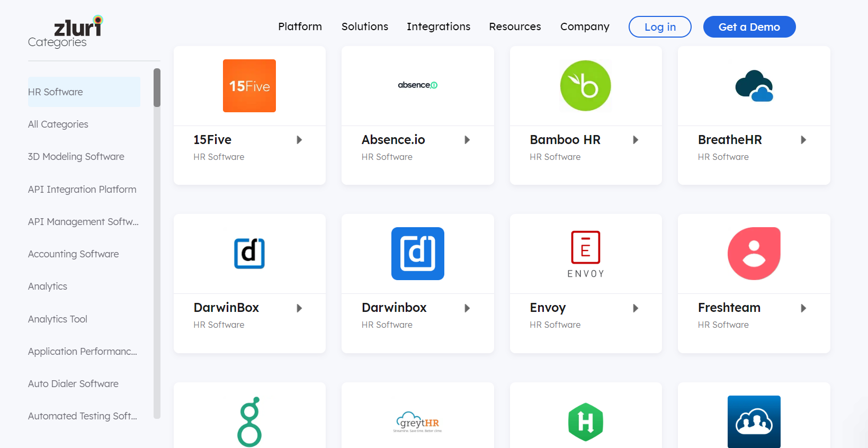Screen dimensions: 868x448
Task: Click the BreatheHR title text
Action: tap(730, 140)
